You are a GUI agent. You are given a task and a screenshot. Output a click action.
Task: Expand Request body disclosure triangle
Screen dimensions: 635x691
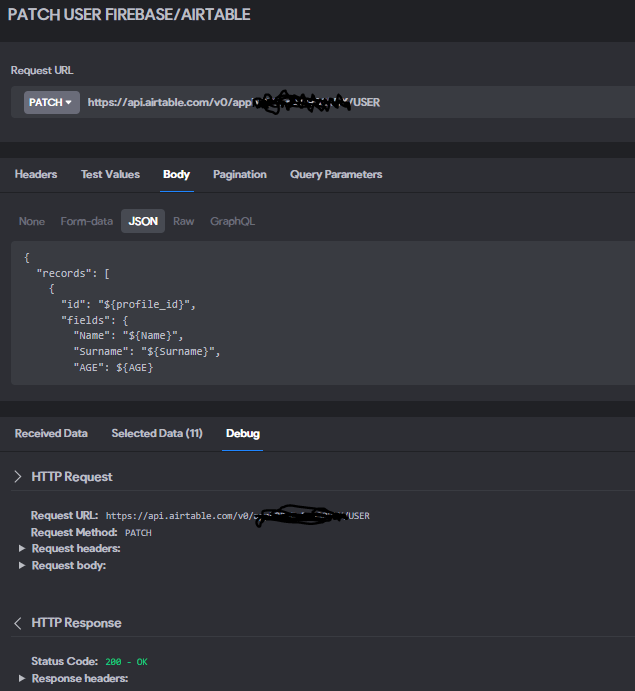point(22,565)
